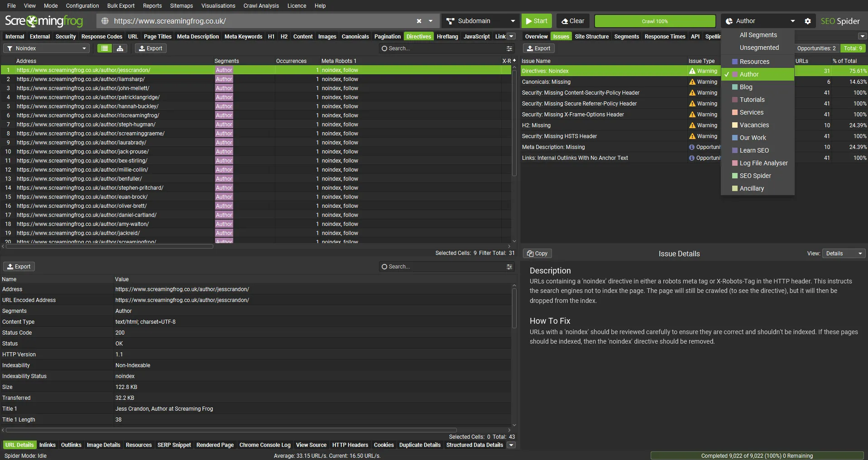Open search filter options in lower panel
The width and height of the screenshot is (868, 460).
[x=509, y=267]
